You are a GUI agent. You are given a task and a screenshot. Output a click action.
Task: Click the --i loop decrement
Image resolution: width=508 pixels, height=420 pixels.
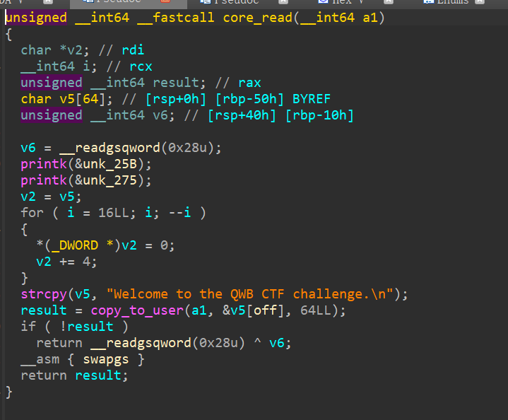click(179, 213)
